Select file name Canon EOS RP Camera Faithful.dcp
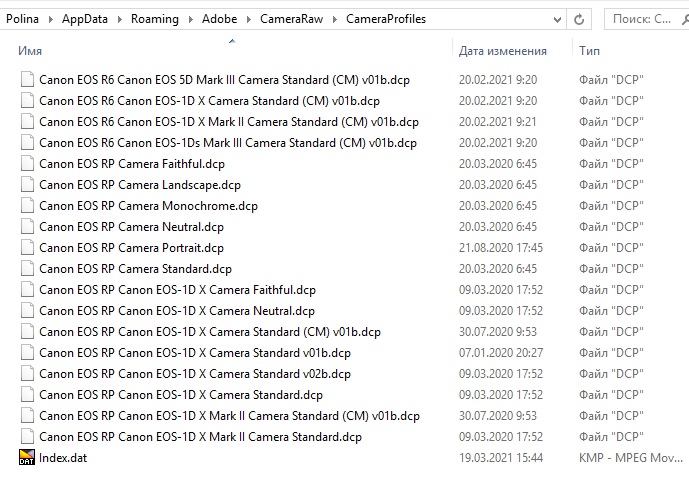Image resolution: width=689 pixels, height=478 pixels. click(x=132, y=164)
